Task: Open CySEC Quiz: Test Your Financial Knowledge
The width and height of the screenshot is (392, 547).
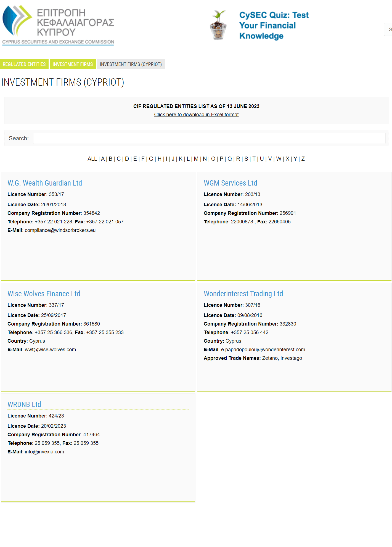Action: click(274, 25)
